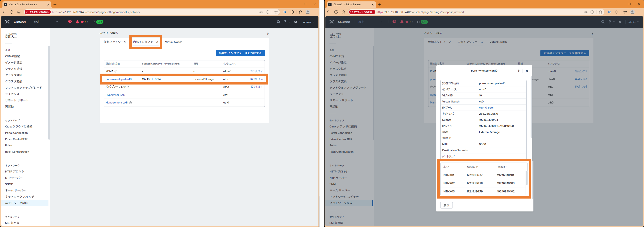Open the admin user dropdown in left window

coord(309,22)
